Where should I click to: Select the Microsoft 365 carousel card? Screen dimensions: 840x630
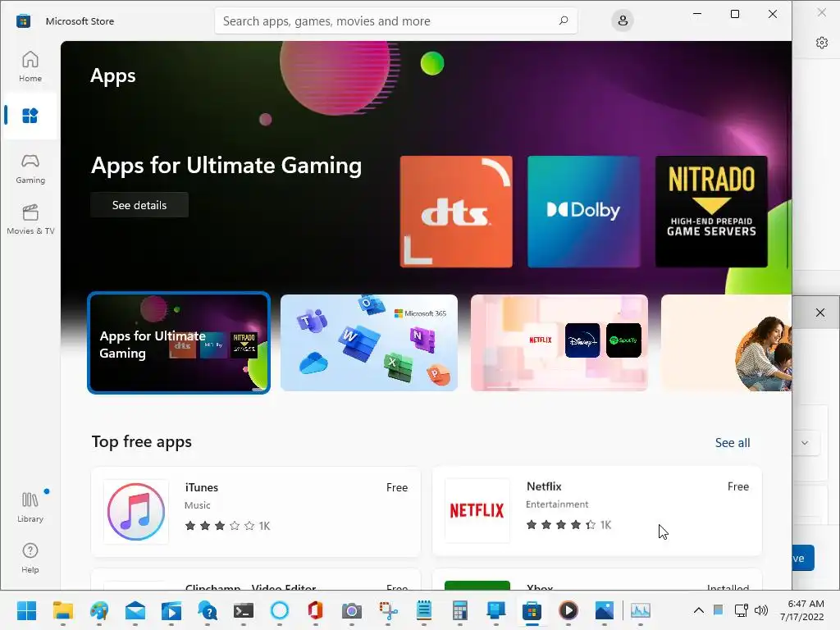369,343
